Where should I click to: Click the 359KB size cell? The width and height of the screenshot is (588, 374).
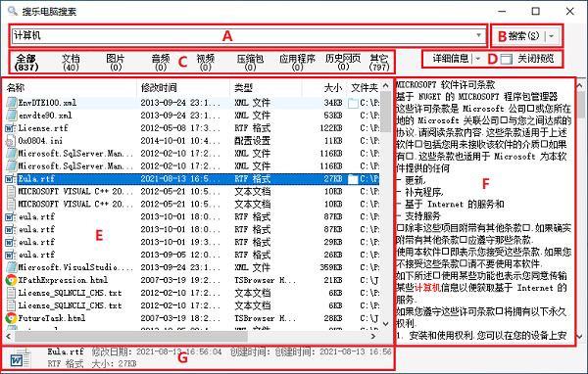[x=331, y=267]
